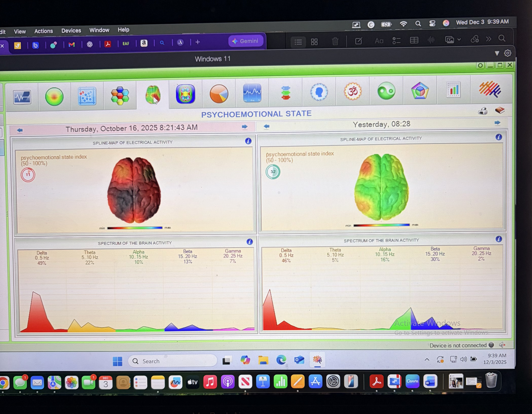
Task: Expand the Windows 11 titlebar dropdown triangle
Action: [497, 53]
